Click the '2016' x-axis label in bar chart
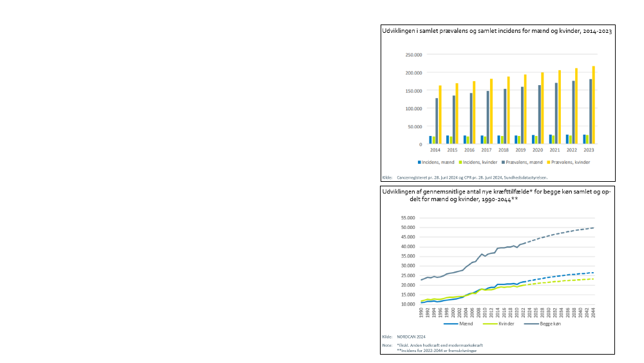 tap(469, 150)
